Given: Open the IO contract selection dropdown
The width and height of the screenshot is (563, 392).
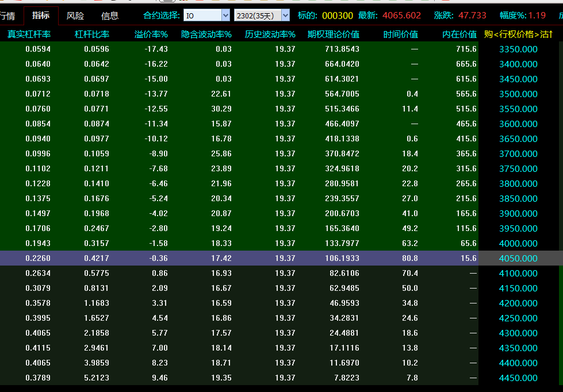Looking at the screenshot, I should click(225, 16).
